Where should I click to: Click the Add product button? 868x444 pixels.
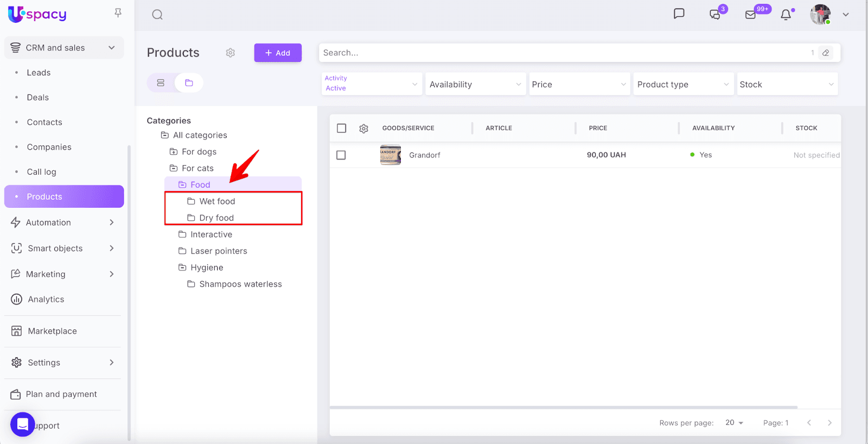pyautogui.click(x=278, y=53)
